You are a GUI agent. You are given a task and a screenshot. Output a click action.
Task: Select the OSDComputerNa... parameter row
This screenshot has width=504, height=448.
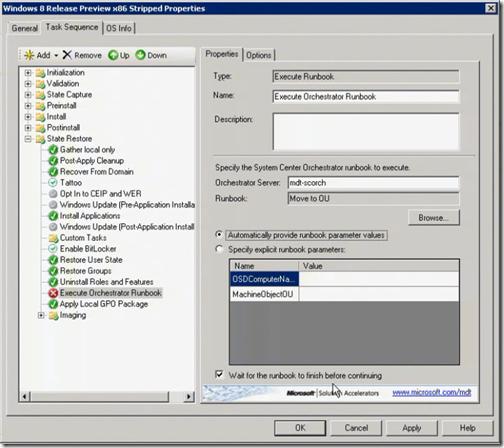[x=344, y=279]
